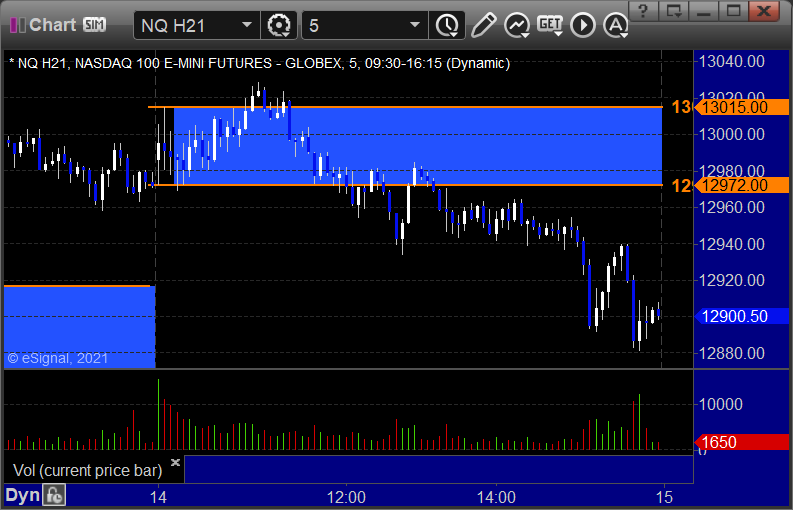Click the 12920.00 price axis label

pyautogui.click(x=731, y=280)
